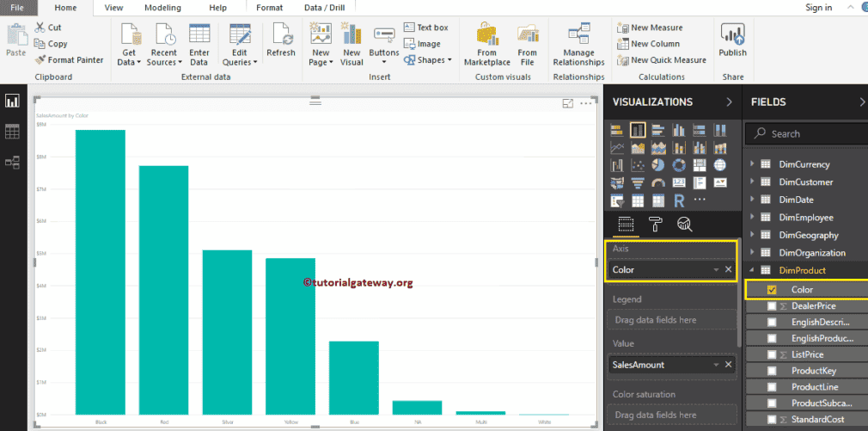Check the DealerPrice field checkbox
Viewport: 868px width, 431px height.
click(771, 306)
